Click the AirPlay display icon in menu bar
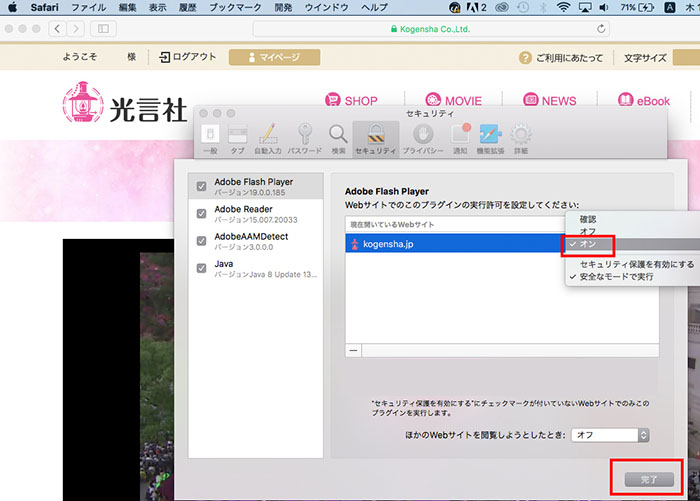Image resolution: width=700 pixels, height=501 pixels. click(585, 7)
